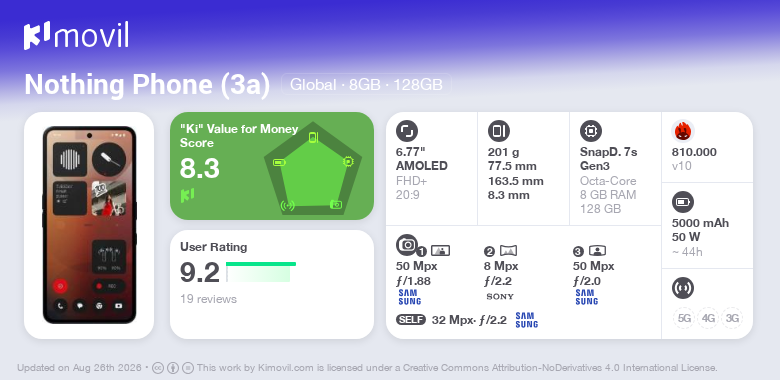Click the portrait camera icon numbered 3

[x=597, y=251]
